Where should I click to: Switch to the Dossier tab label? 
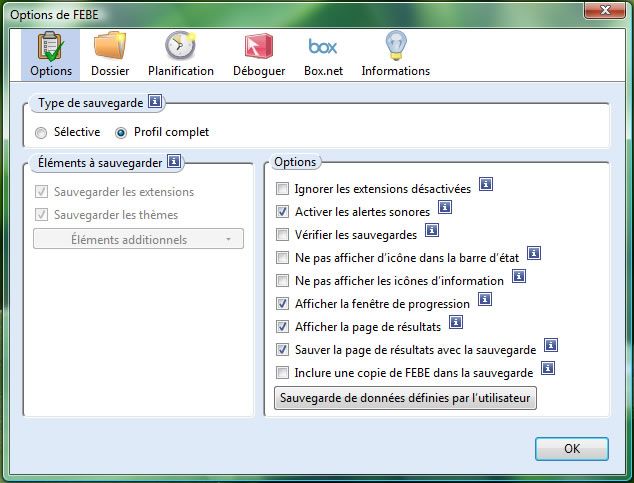[x=110, y=71]
